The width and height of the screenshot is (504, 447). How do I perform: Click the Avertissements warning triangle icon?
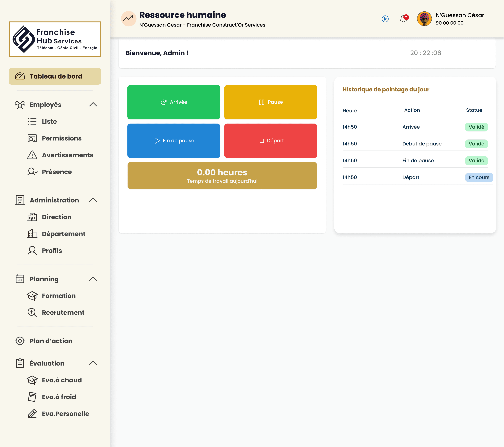[x=32, y=155]
